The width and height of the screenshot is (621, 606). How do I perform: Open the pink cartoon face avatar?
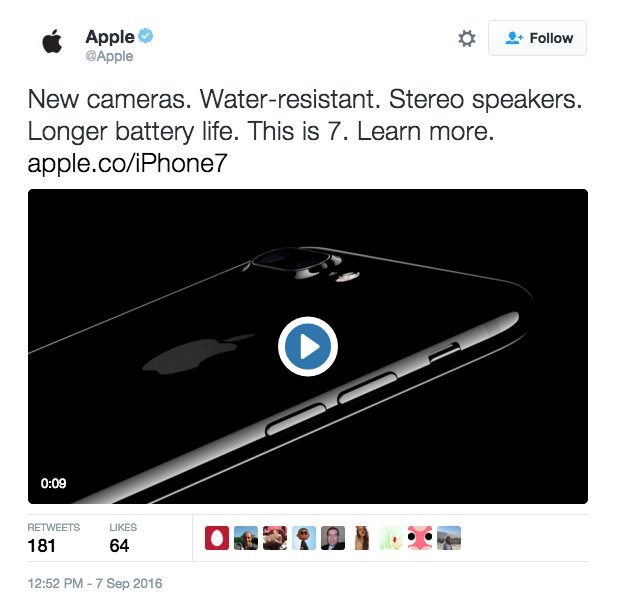(420, 538)
